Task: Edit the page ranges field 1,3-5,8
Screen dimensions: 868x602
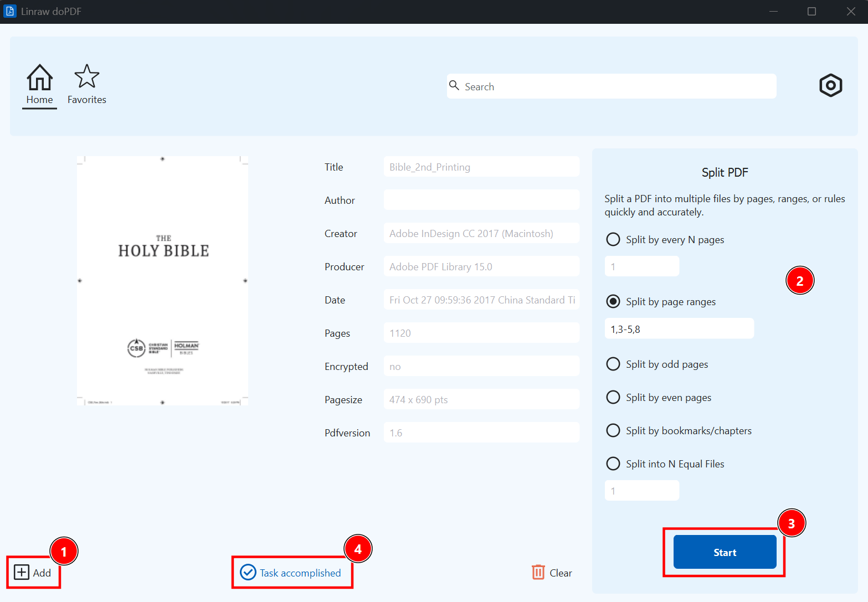Action: pyautogui.click(x=679, y=329)
